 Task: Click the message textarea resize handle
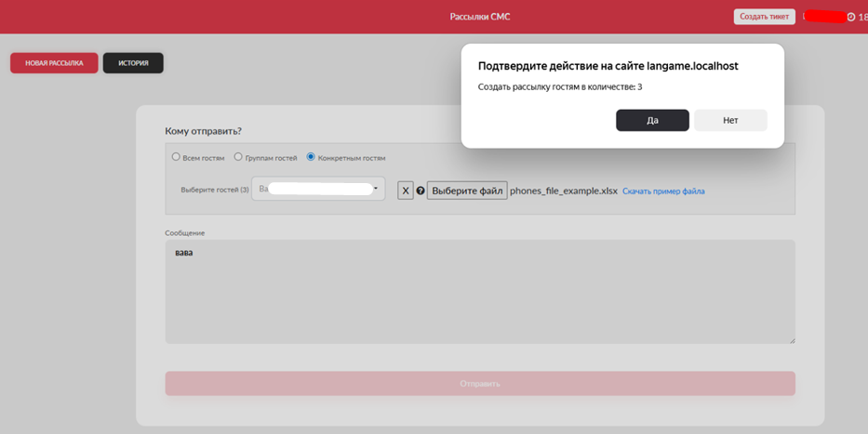click(x=792, y=340)
